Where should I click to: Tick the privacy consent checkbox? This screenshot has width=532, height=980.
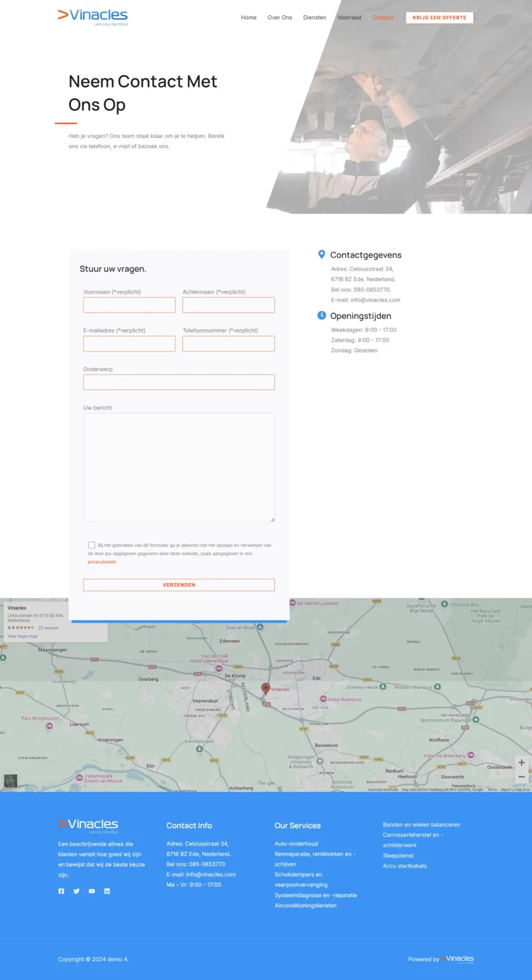92,546
